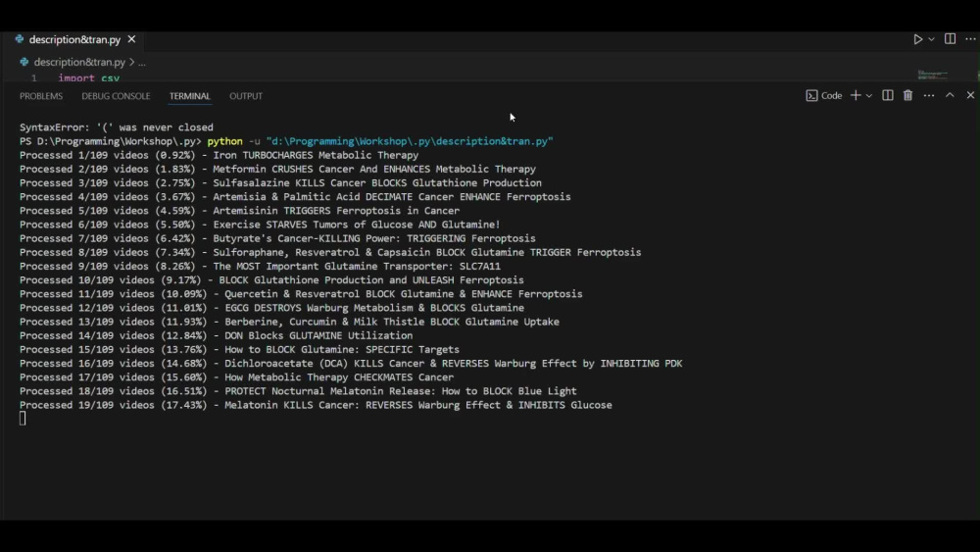Select the description&tran.py editor tab
The image size is (980, 552).
tap(75, 39)
